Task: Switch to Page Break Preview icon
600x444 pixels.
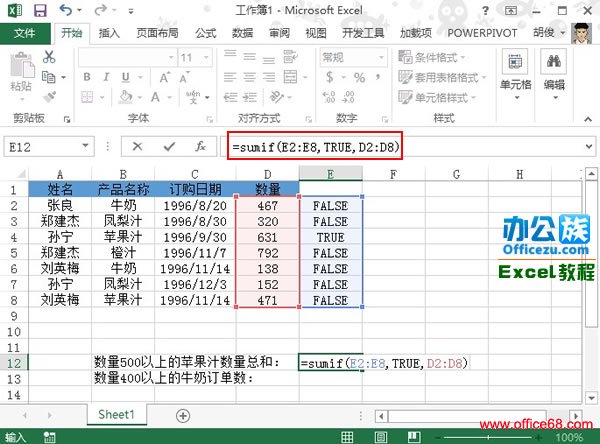Action: 414,437
